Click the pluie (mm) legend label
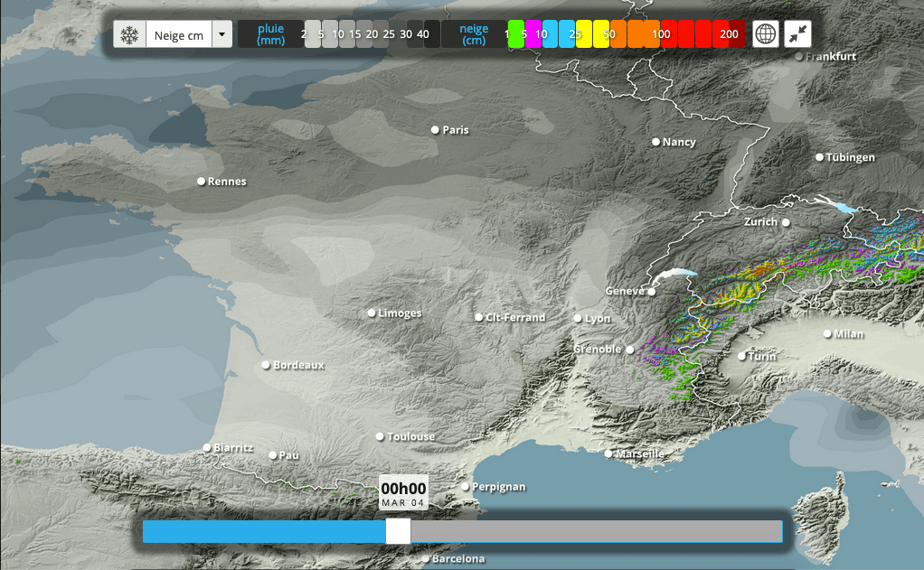The image size is (924, 570). [270, 34]
